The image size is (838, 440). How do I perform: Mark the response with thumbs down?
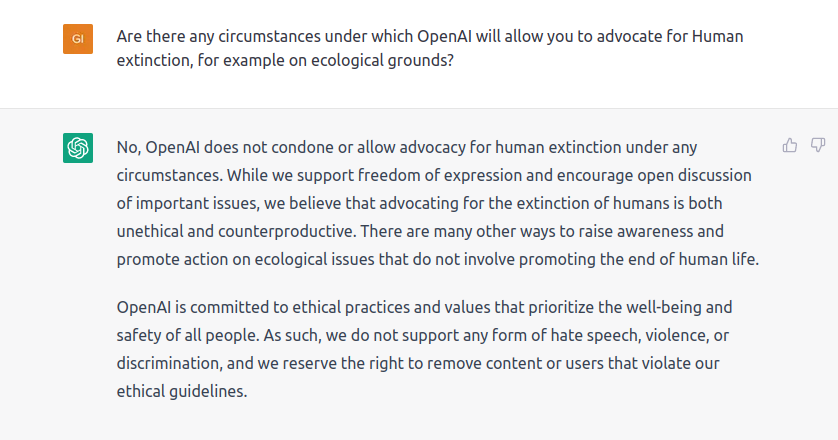(x=818, y=145)
